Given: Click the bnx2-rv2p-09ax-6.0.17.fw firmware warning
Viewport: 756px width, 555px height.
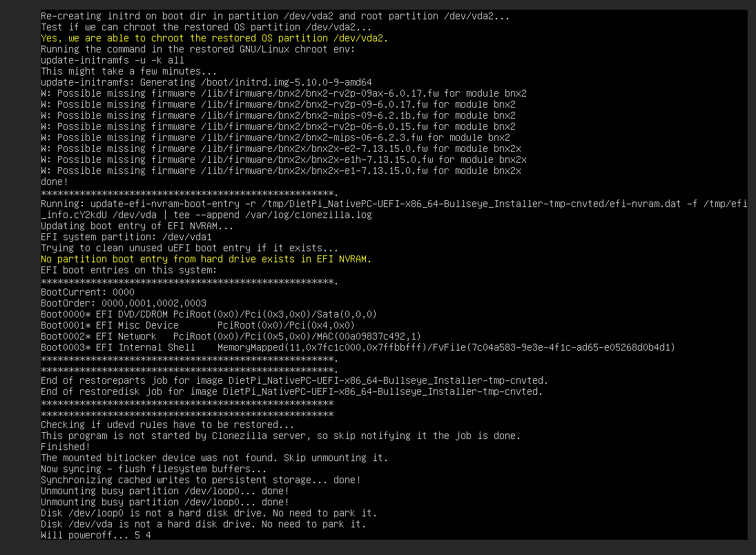Looking at the screenshot, I should pos(283,93).
